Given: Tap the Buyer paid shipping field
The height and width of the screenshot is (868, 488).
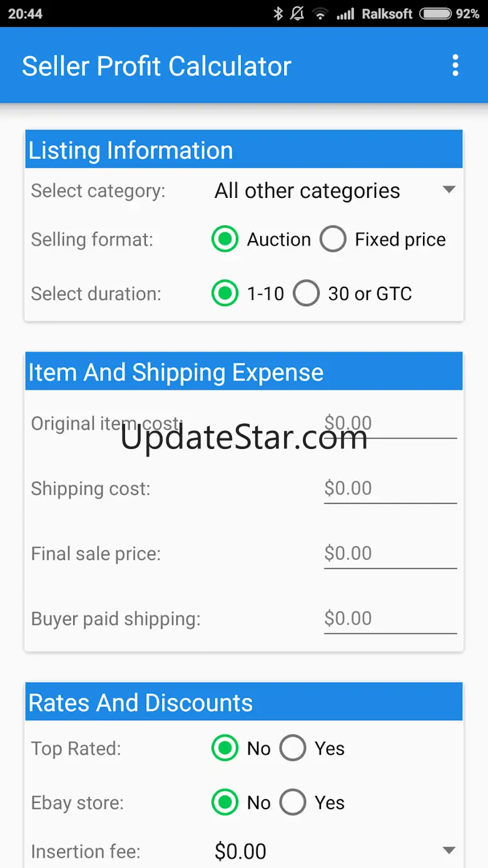Looking at the screenshot, I should point(390,619).
